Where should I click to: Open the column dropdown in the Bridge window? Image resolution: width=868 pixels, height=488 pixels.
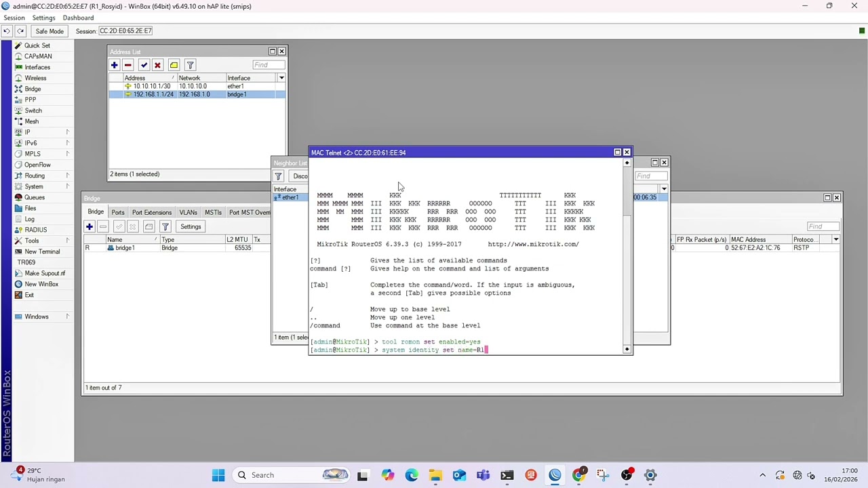click(x=836, y=239)
